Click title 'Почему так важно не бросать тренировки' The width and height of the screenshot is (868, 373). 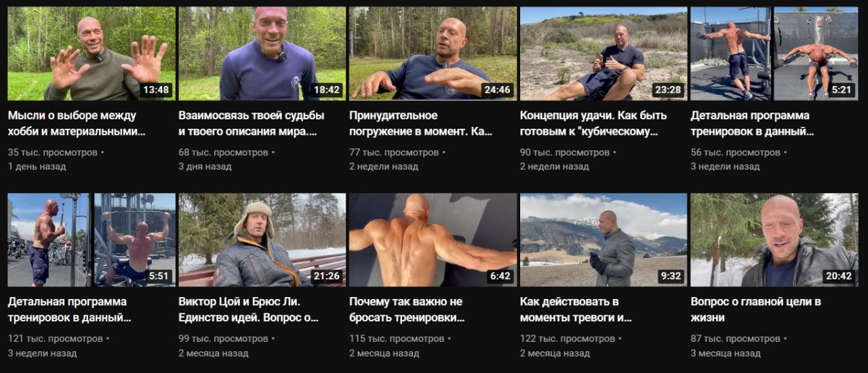pos(407,309)
